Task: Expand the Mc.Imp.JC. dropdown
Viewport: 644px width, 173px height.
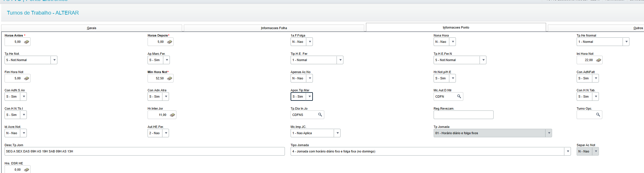Action: point(338,133)
